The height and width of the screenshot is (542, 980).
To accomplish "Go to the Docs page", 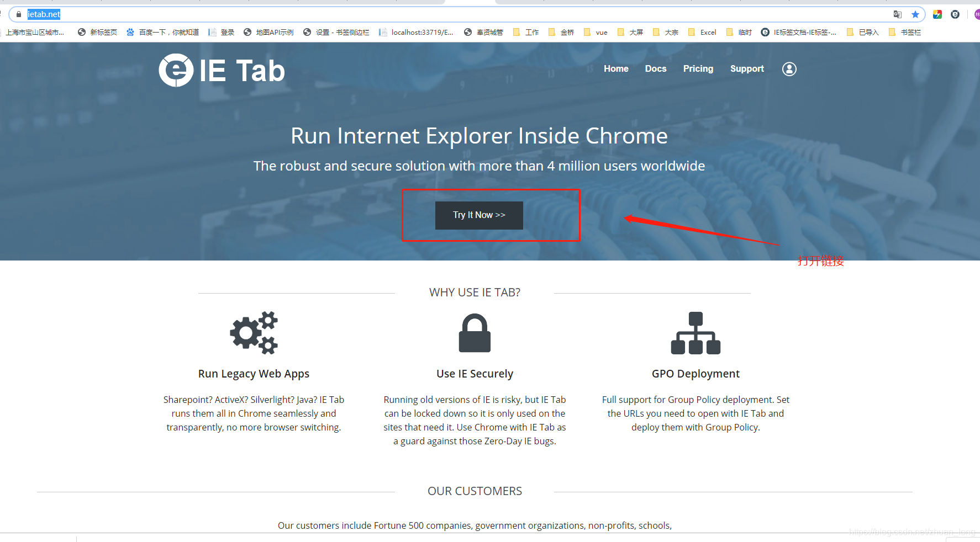I will pyautogui.click(x=656, y=68).
